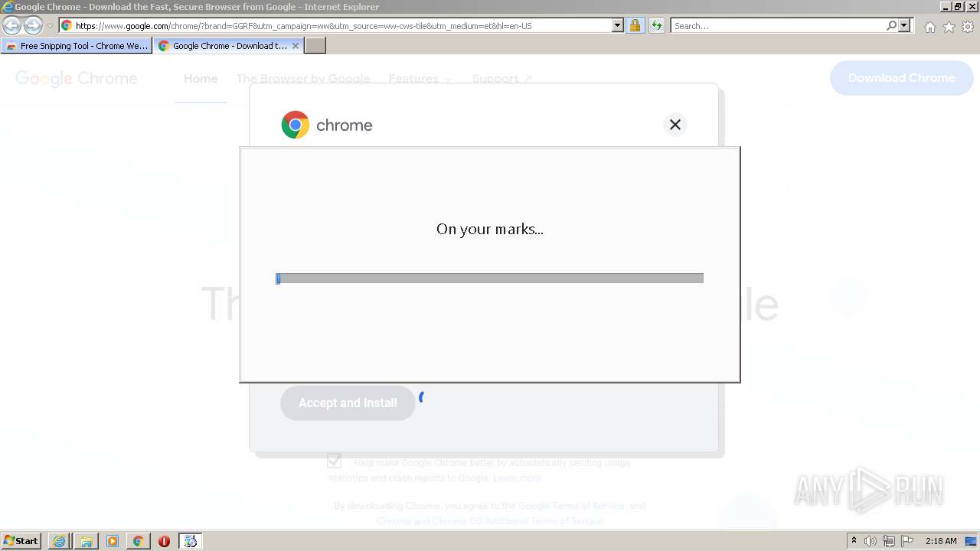The width and height of the screenshot is (980, 551).
Task: Open the Home navigation item
Action: click(x=201, y=79)
